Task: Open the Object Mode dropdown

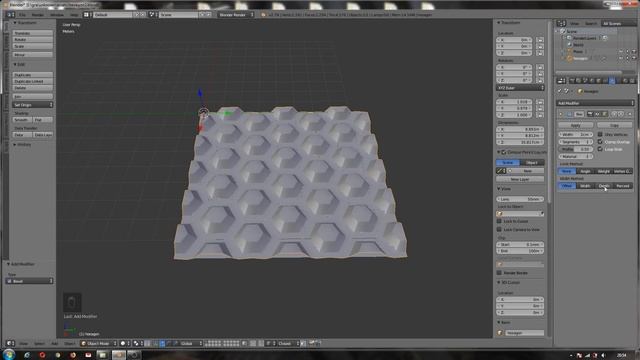Action: [99, 343]
